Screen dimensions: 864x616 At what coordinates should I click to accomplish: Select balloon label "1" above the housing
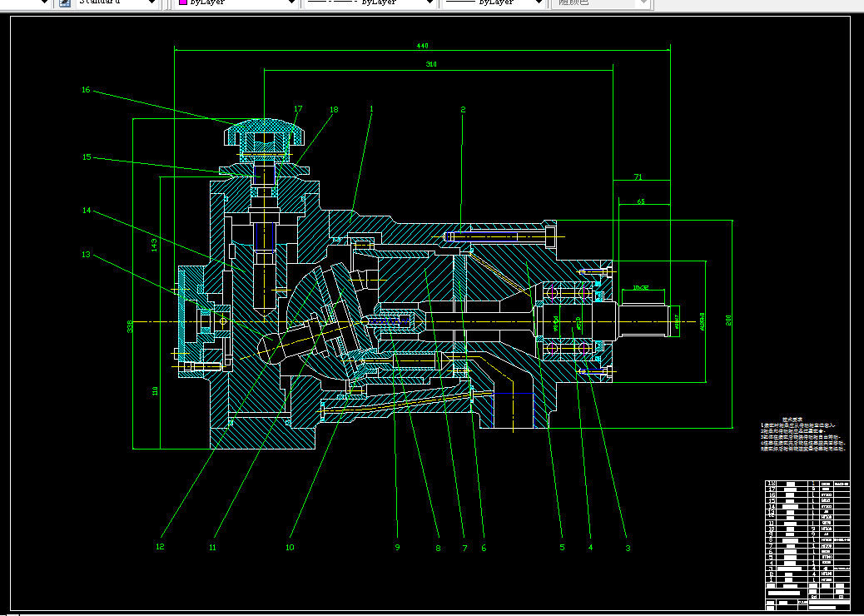tap(371, 109)
